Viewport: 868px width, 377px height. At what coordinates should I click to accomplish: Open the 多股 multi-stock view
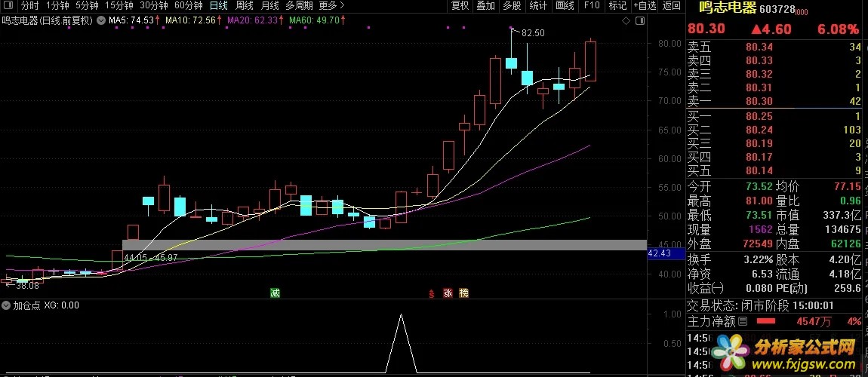[x=512, y=6]
